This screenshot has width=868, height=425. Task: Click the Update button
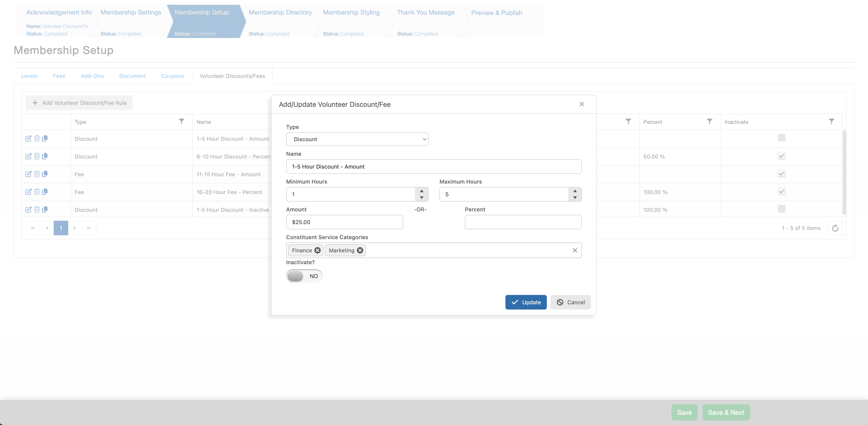[x=526, y=302]
